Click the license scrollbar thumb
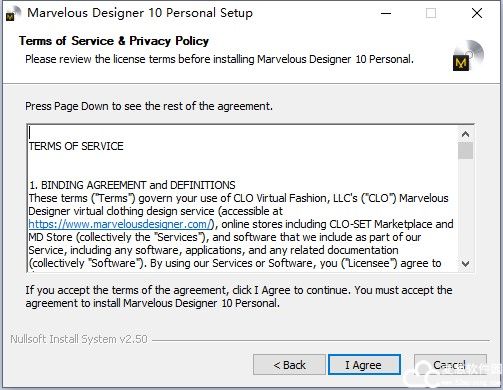 click(465, 151)
